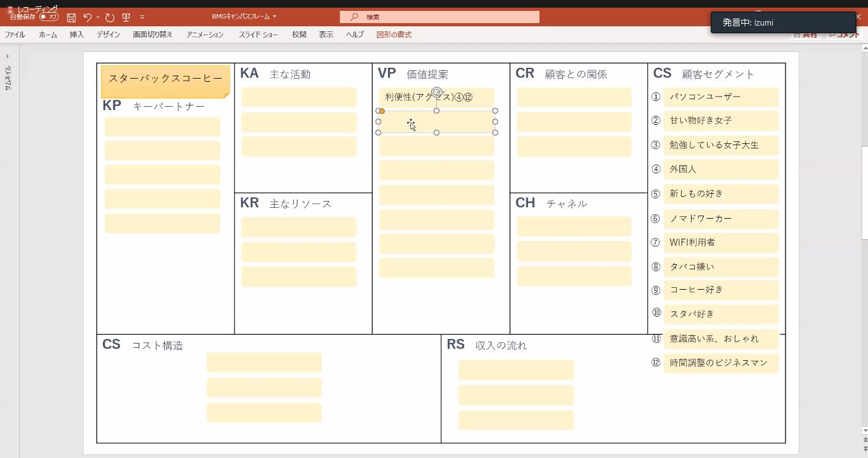This screenshot has height=458, width=868.
Task: Switch to the ヘルプ tab
Action: click(355, 35)
